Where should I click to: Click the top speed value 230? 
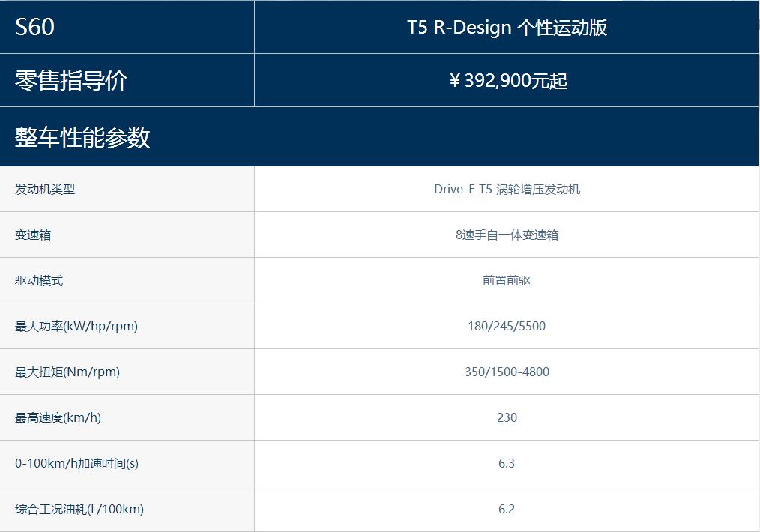tap(507, 417)
